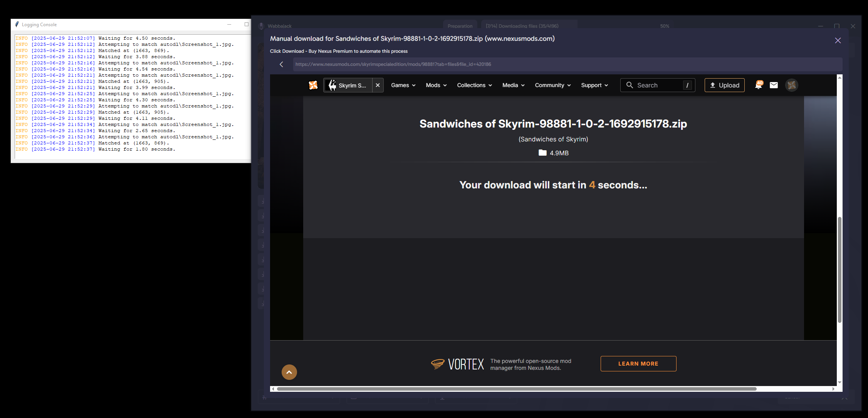
Task: Click the download countdown message
Action: [x=553, y=185]
